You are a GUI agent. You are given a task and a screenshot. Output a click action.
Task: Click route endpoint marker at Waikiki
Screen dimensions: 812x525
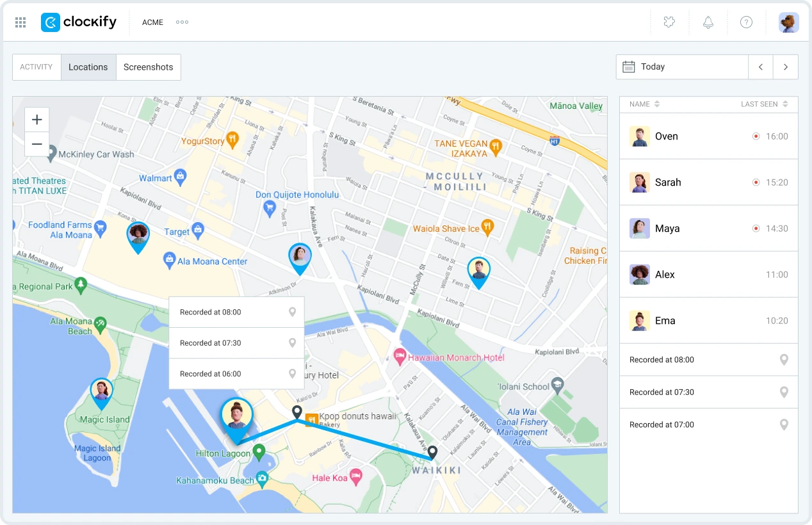[x=432, y=453]
